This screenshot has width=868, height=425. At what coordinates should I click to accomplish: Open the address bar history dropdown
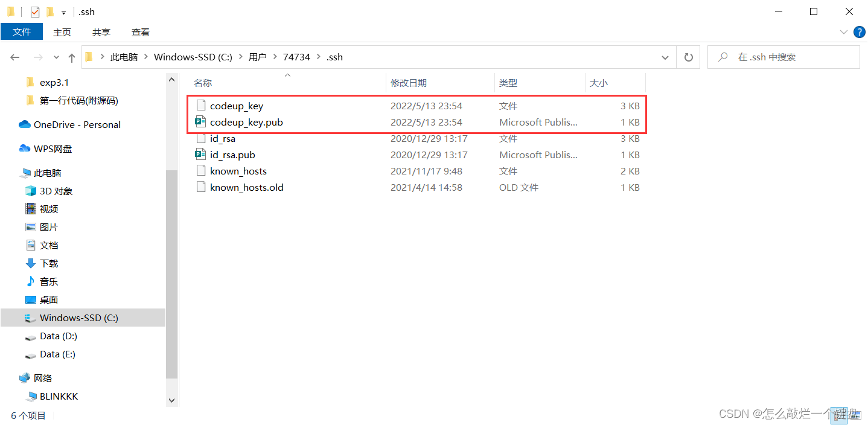click(665, 57)
